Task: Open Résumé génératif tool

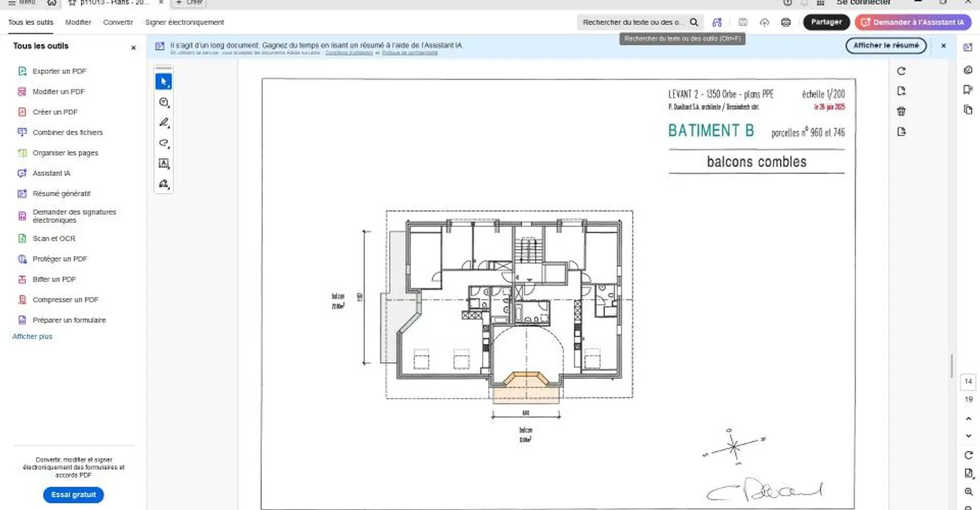Action: click(61, 194)
